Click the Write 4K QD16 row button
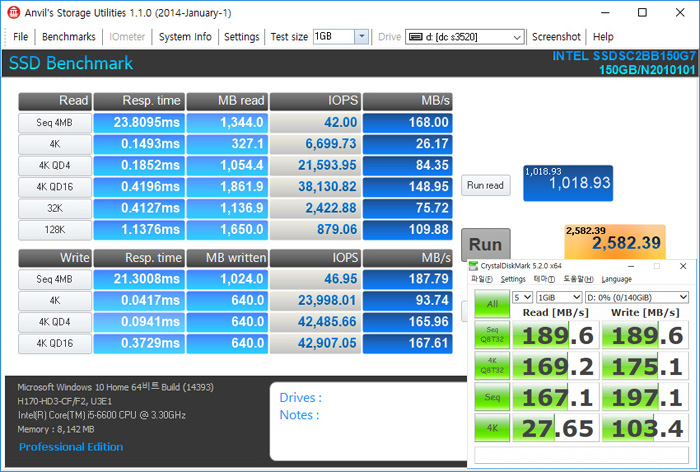Image resolution: width=700 pixels, height=472 pixels. click(55, 343)
